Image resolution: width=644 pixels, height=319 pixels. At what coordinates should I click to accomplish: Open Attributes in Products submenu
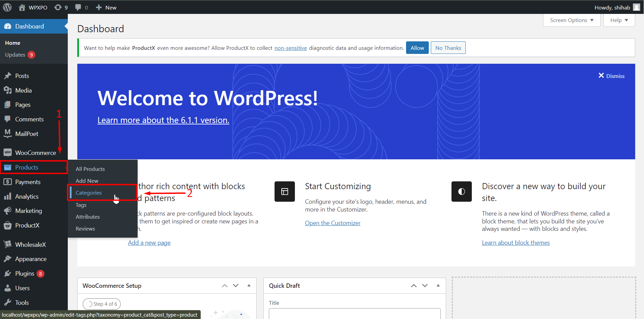(87, 217)
